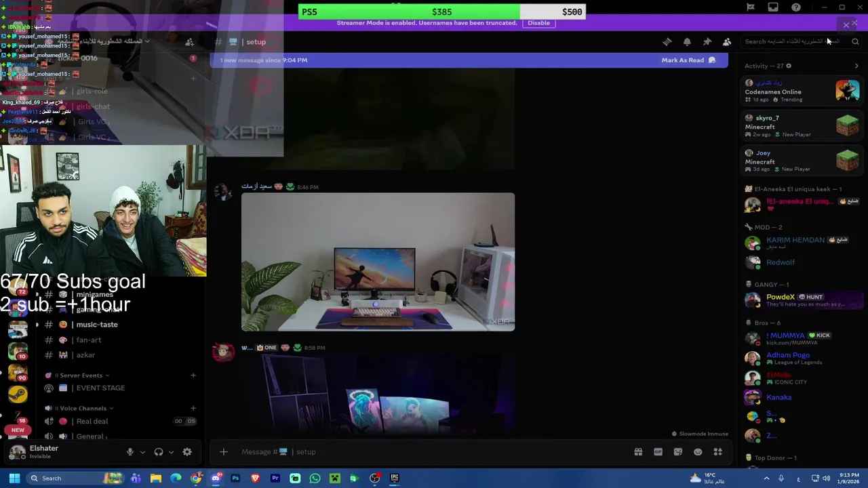
Task: Open Epic Games from the taskbar
Action: (x=394, y=479)
